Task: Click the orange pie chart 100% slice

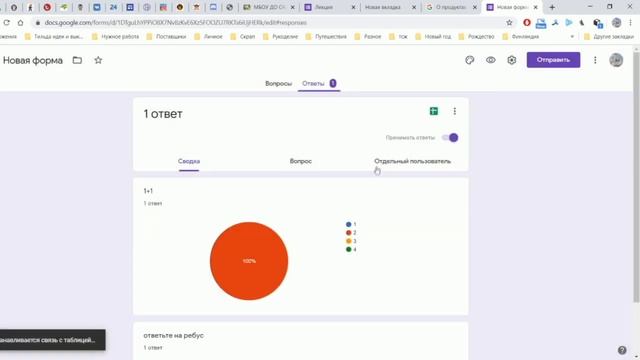Action: pyautogui.click(x=249, y=261)
